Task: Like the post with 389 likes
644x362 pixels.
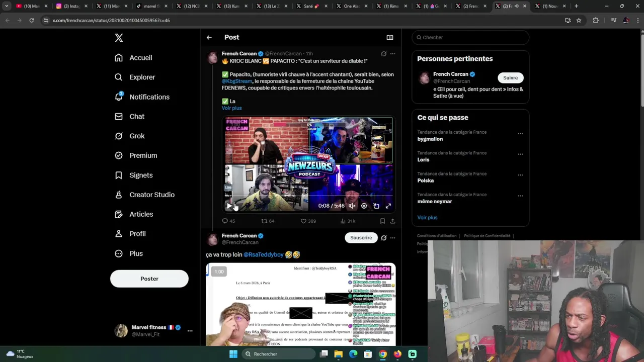Action: pos(308,221)
